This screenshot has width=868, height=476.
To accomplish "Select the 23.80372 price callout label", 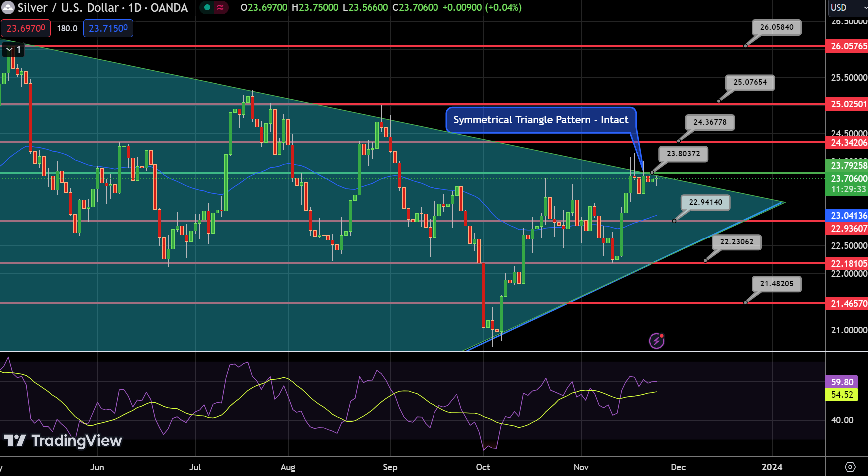I will pyautogui.click(x=683, y=154).
